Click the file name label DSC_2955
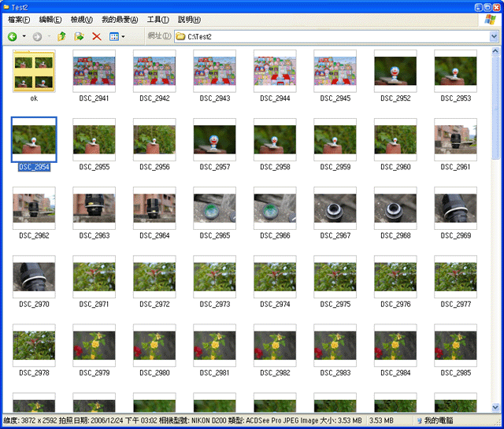The image size is (504, 429). pyautogui.click(x=94, y=167)
